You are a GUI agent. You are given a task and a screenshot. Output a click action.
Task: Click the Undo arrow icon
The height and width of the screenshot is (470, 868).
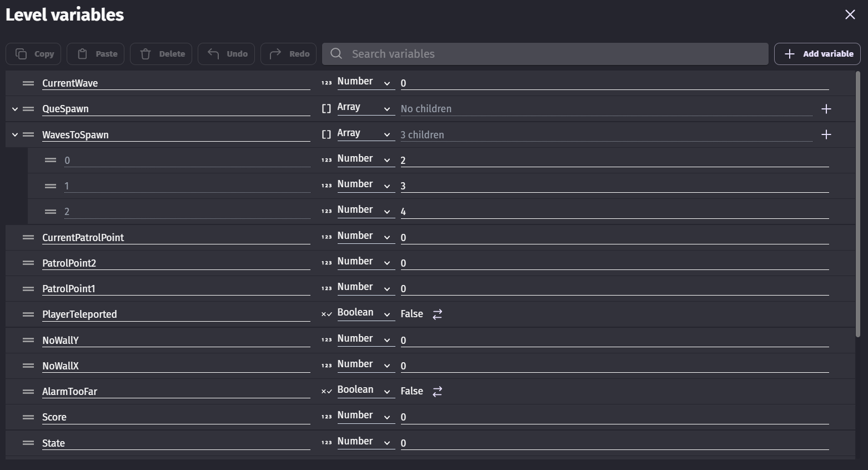click(213, 54)
